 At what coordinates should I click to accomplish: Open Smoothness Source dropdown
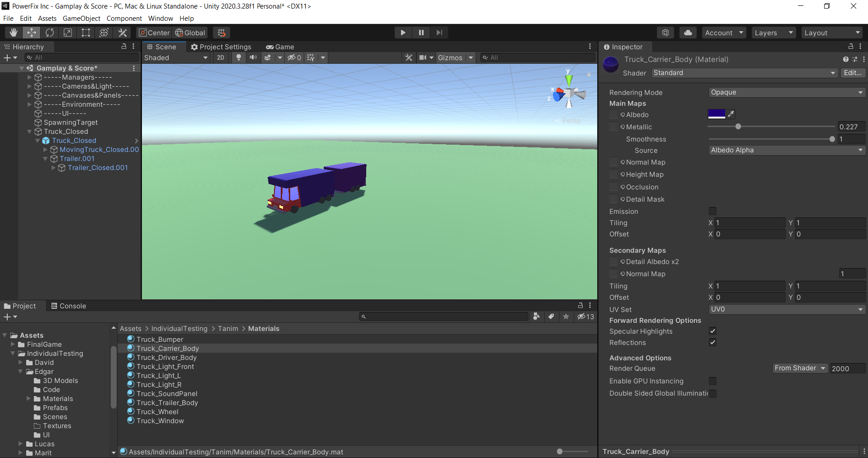(x=787, y=150)
